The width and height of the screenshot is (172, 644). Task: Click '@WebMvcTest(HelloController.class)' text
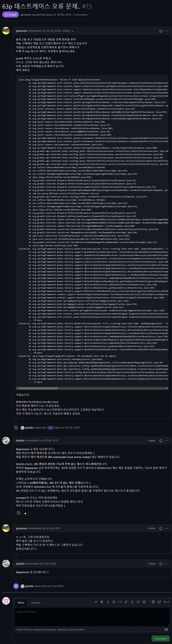pos(37,402)
